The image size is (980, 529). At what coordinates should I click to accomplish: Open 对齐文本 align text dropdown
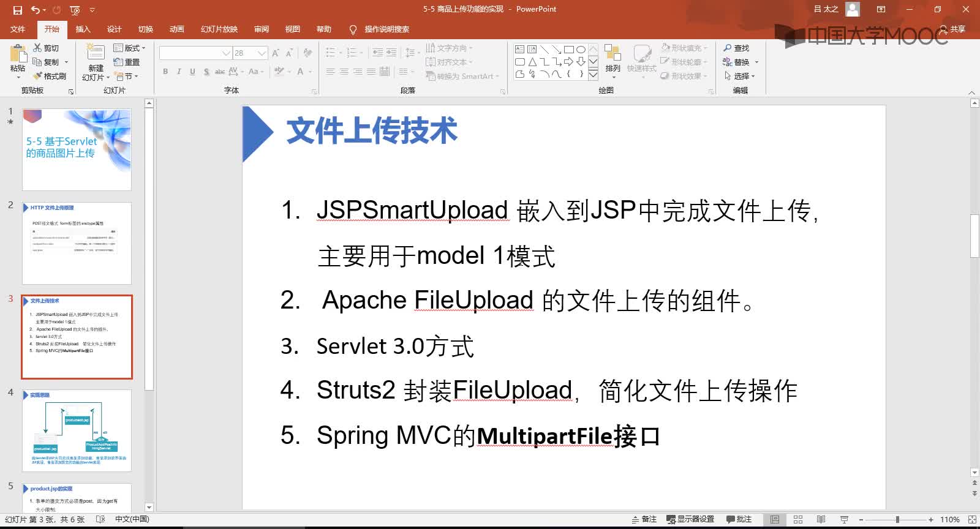pos(450,62)
